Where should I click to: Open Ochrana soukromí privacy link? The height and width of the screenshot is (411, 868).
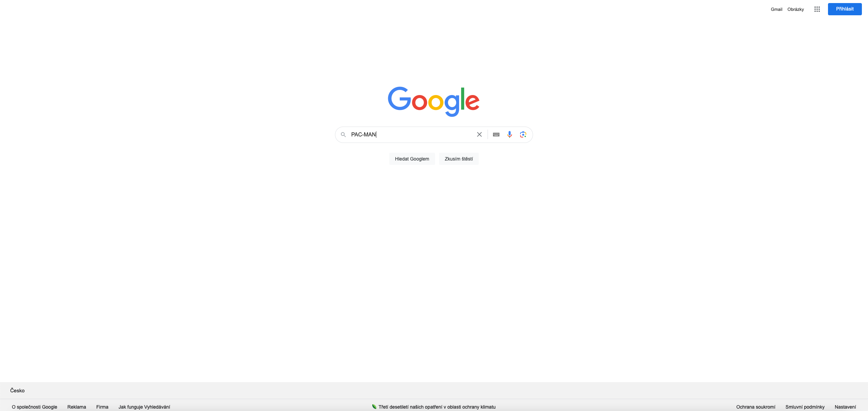(x=755, y=407)
